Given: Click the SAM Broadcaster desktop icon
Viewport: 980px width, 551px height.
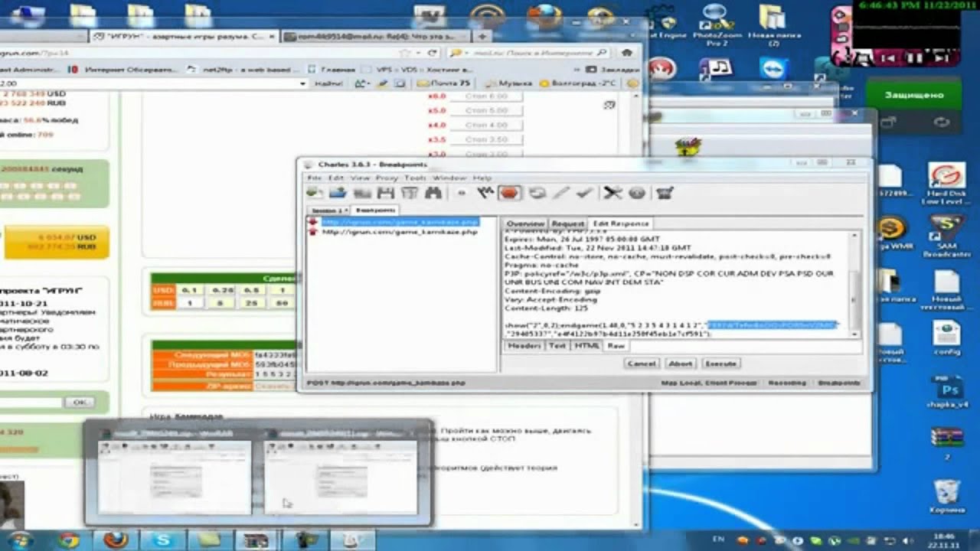Looking at the screenshot, I should [947, 236].
